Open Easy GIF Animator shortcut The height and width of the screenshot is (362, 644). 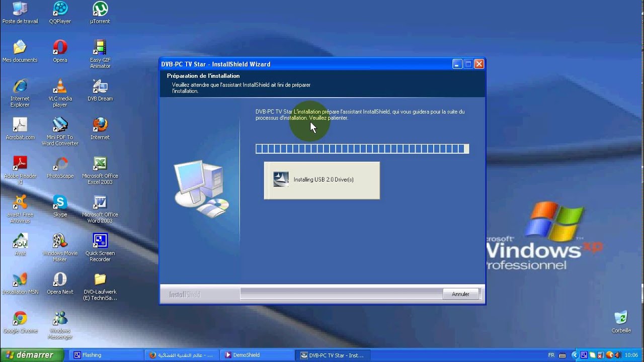(100, 55)
